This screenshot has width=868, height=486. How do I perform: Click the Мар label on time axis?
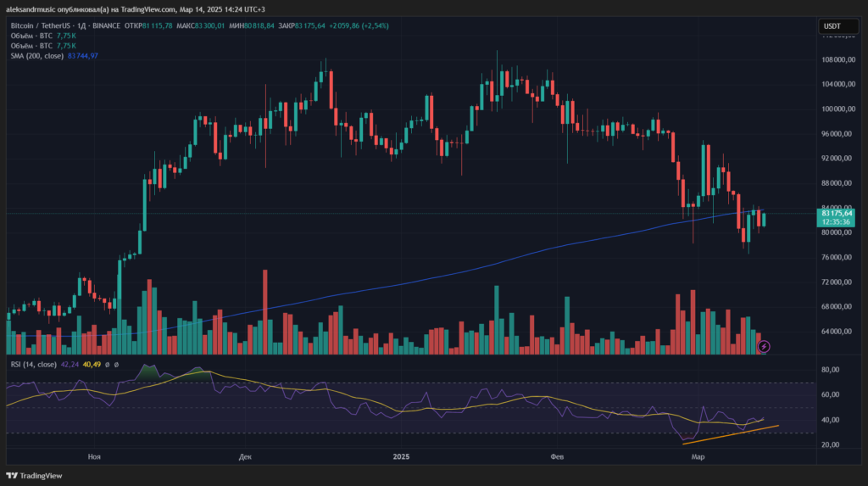click(x=698, y=456)
